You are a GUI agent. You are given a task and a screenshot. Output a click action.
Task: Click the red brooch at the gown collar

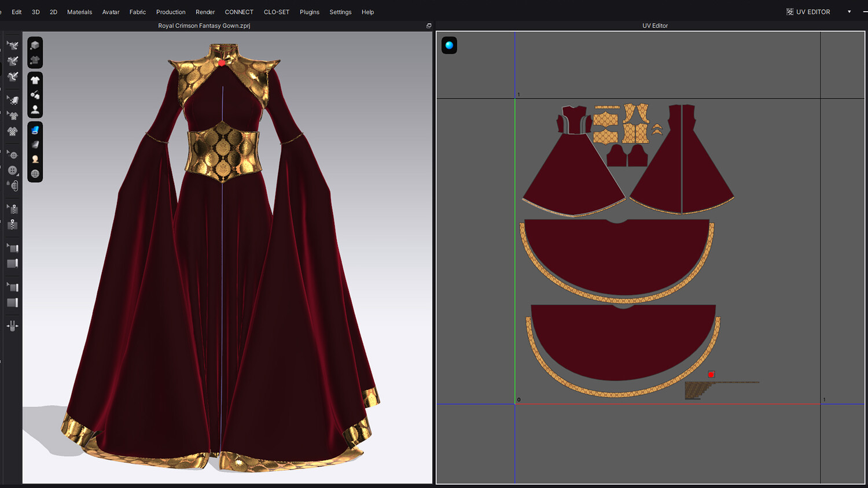[x=222, y=62]
